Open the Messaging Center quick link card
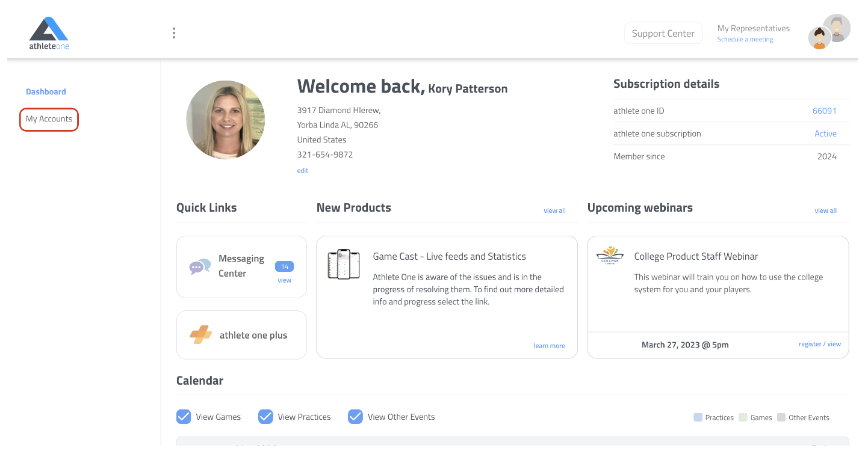Viewport: 868px width, 451px height. click(241, 266)
